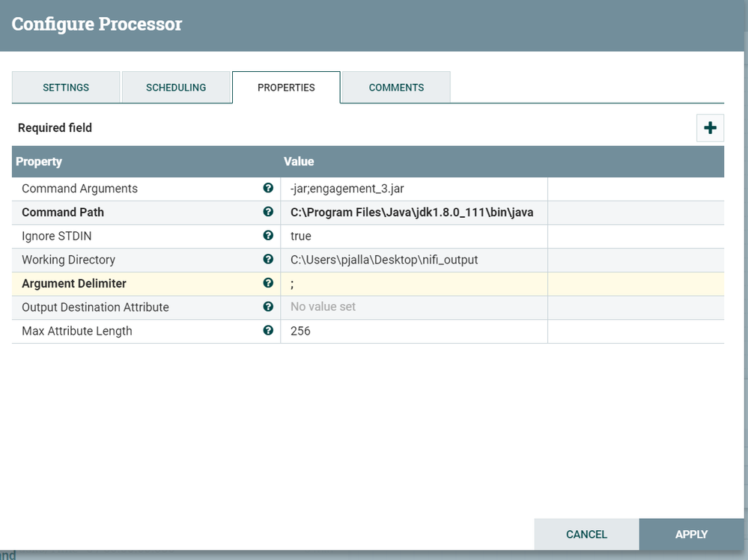This screenshot has width=748, height=560.
Task: Click help icon for Output Destination Attribute
Action: (x=268, y=306)
